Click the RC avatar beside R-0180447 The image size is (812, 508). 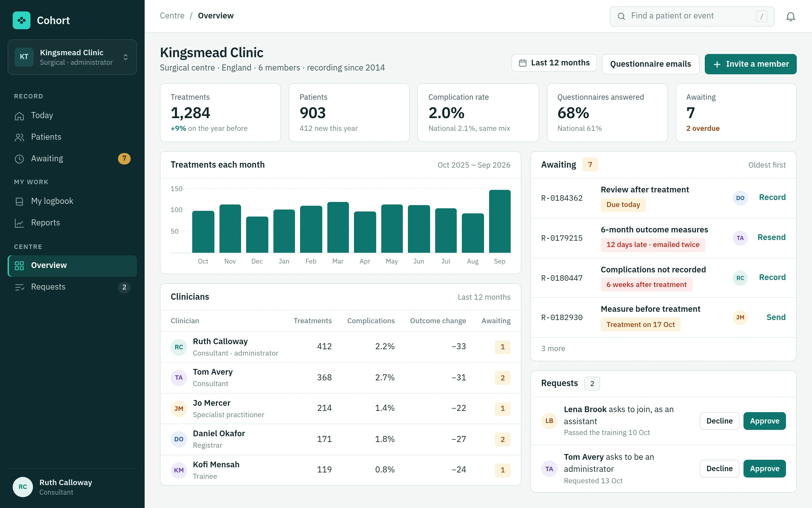click(740, 278)
